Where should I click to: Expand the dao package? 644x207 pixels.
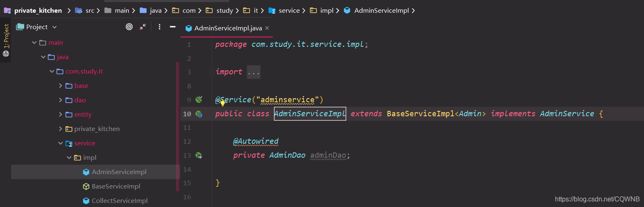[x=60, y=100]
